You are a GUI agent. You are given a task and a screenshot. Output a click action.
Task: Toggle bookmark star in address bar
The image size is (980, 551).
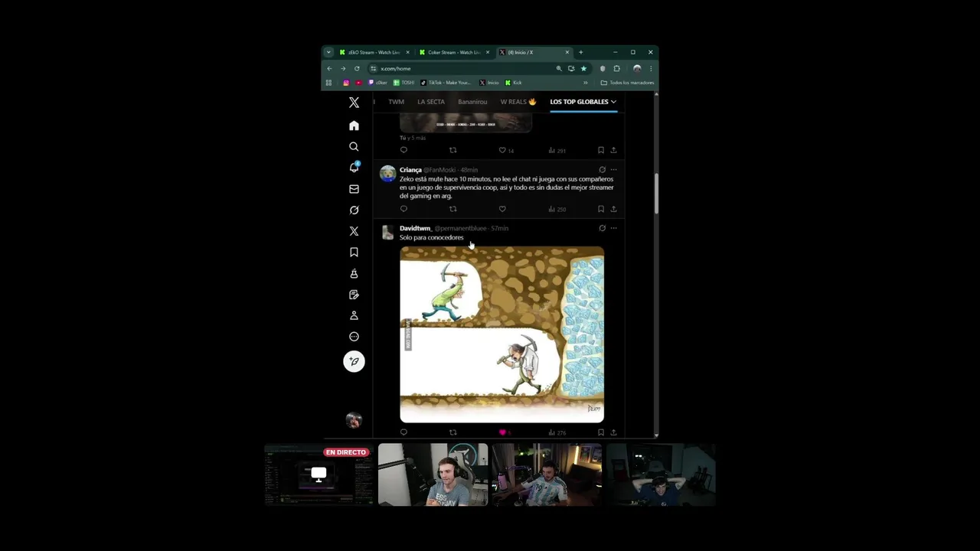[x=583, y=68]
